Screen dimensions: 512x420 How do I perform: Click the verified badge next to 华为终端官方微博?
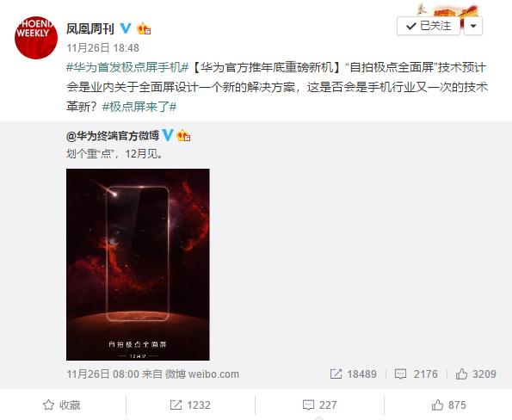click(168, 135)
